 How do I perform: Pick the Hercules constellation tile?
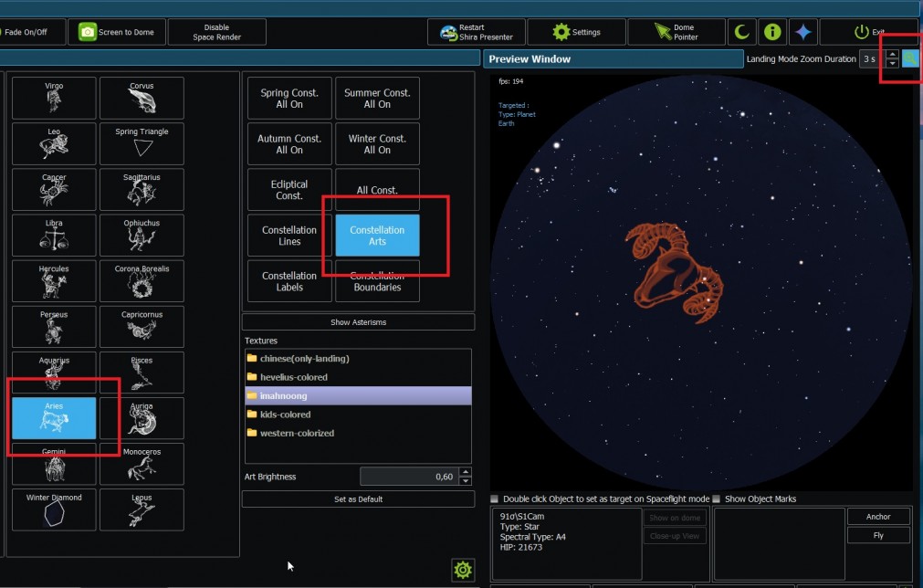pyautogui.click(x=54, y=280)
